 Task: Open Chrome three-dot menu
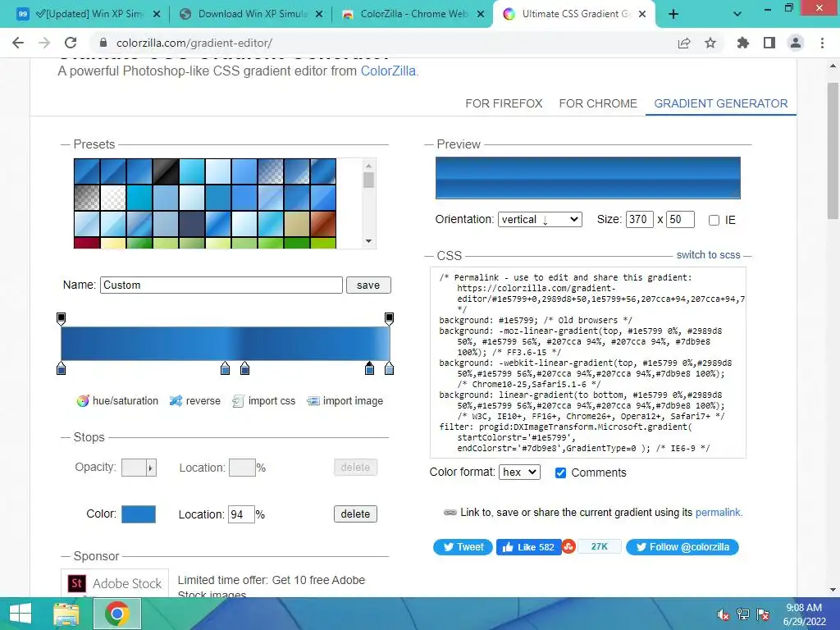coord(822,43)
